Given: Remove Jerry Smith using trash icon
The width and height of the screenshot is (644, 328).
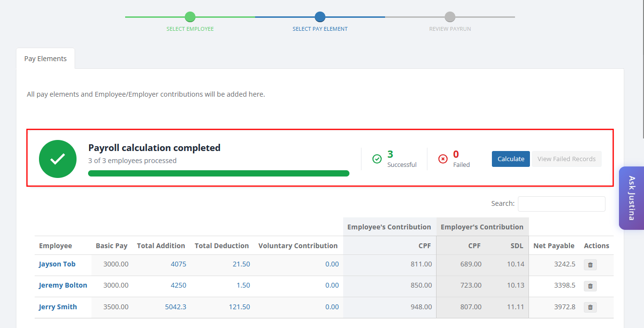Looking at the screenshot, I should (x=590, y=307).
